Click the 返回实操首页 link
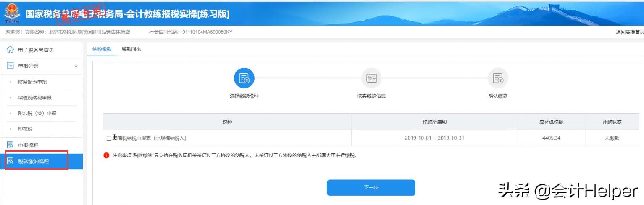This screenshot has height=205, width=644. tap(630, 32)
